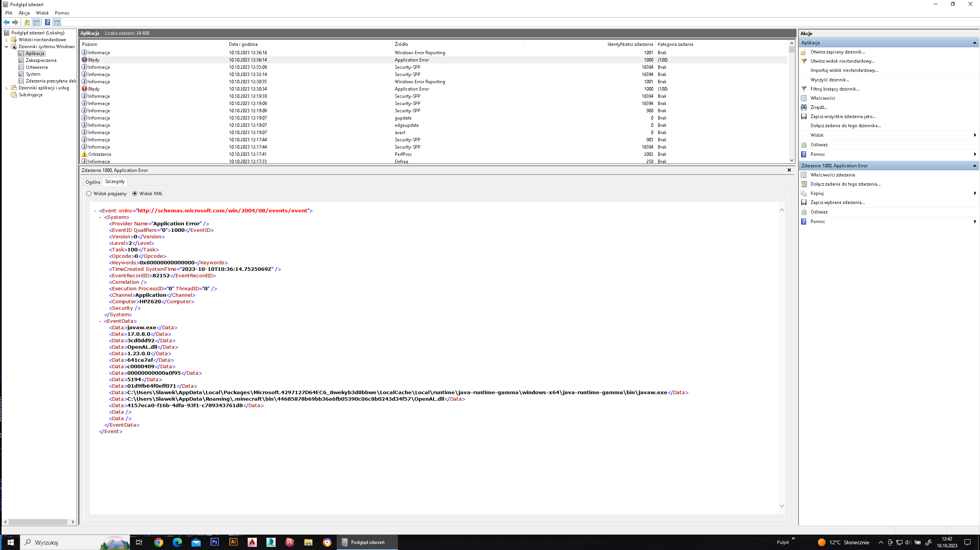Collapse Dzienniki systemu Windows tree node
This screenshot has height=550, width=980.
pyautogui.click(x=6, y=47)
